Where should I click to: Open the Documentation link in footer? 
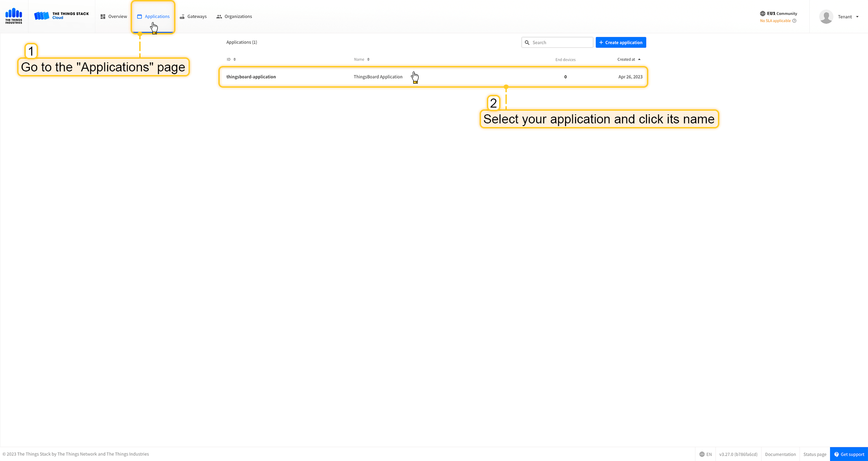tap(780, 454)
